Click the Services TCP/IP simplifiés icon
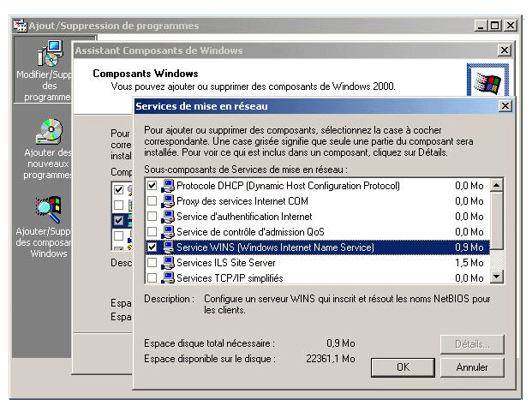This screenshot has width=532, height=417. click(x=168, y=277)
